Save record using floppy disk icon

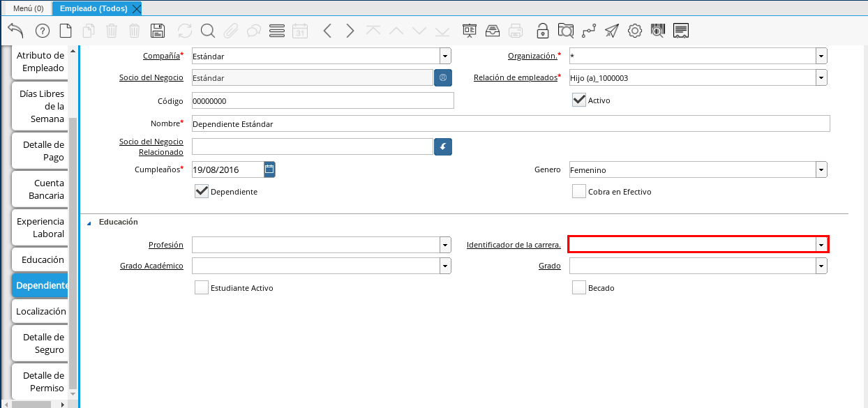click(158, 31)
